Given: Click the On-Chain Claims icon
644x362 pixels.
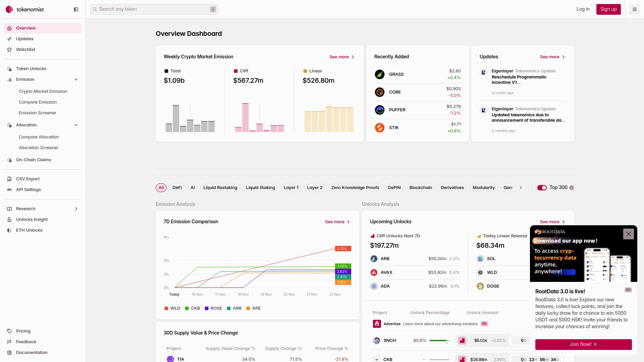Looking at the screenshot, I should coord(9,160).
